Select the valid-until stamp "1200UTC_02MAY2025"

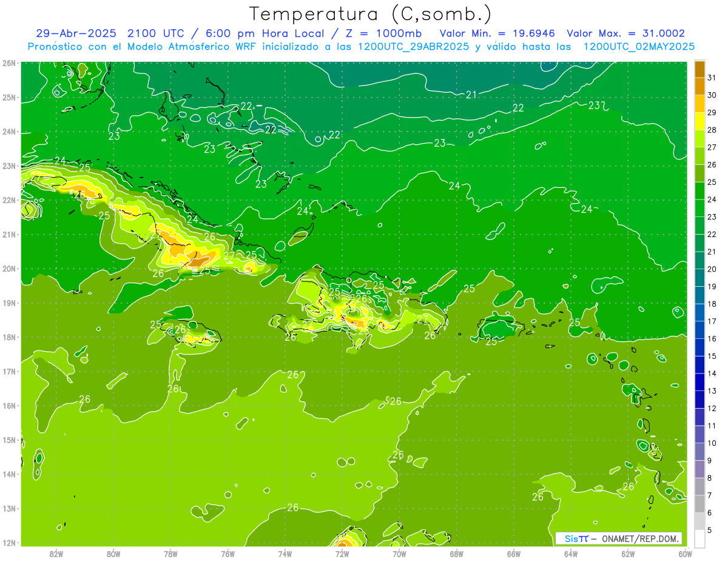coord(639,47)
